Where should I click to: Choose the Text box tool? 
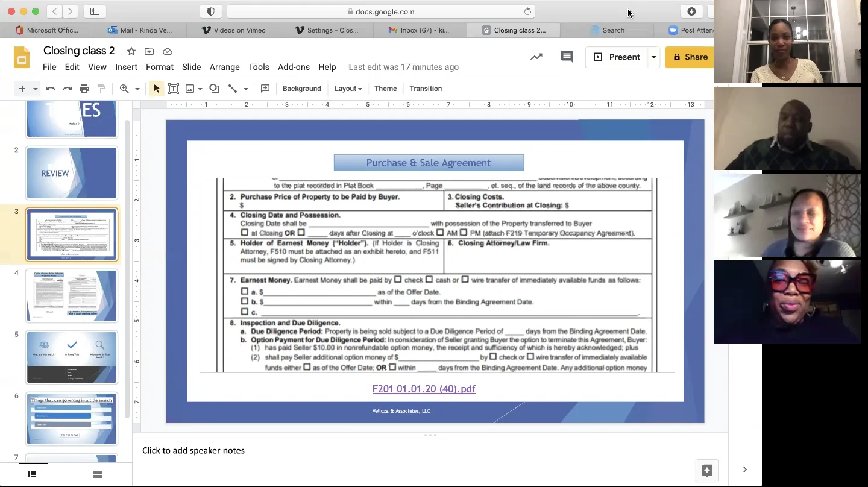pyautogui.click(x=174, y=89)
